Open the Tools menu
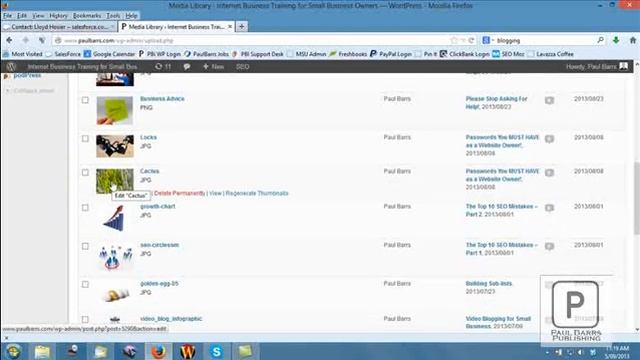 click(113, 16)
